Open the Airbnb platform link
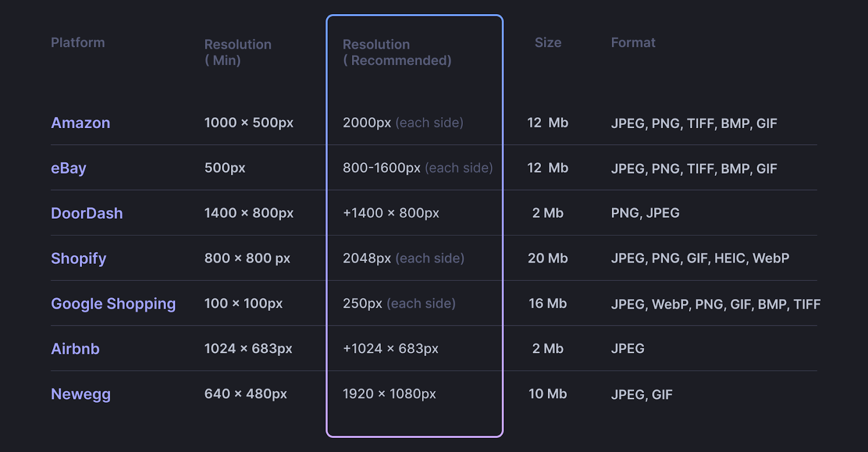Screen dimensions: 868x452 point(75,349)
